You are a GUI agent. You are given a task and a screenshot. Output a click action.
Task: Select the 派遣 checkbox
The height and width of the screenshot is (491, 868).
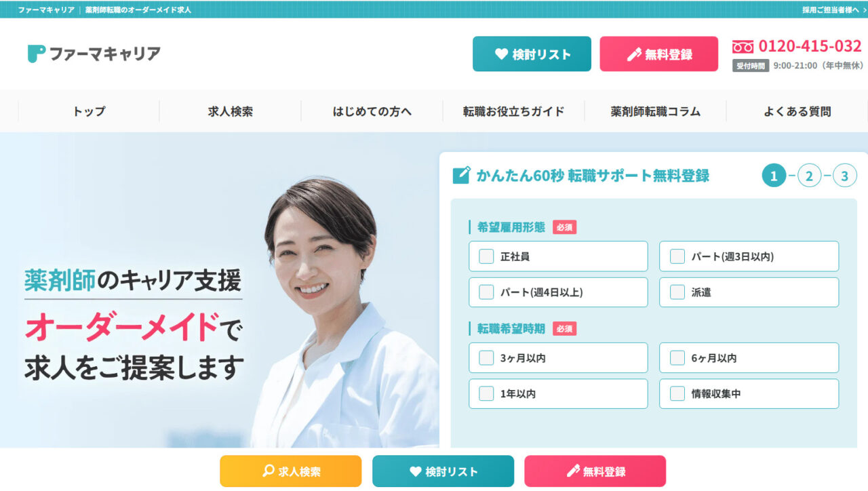pos(677,292)
